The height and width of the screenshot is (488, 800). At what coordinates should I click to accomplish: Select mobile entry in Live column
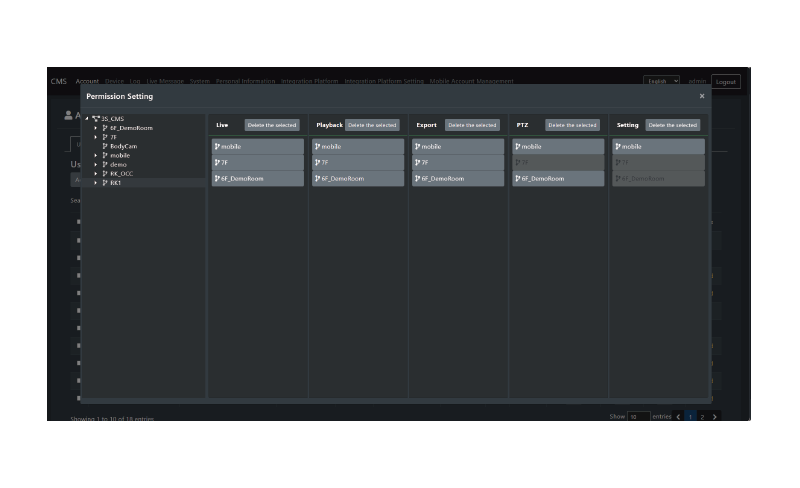click(x=258, y=147)
